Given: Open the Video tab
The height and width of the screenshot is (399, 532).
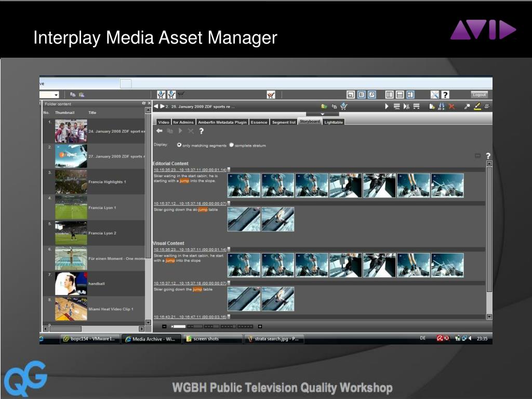Looking at the screenshot, I should pyautogui.click(x=164, y=122).
